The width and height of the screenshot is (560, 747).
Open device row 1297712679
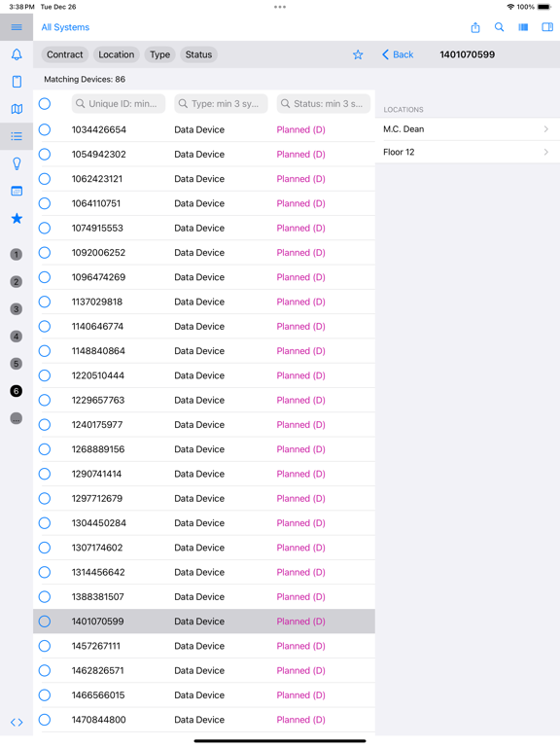204,499
